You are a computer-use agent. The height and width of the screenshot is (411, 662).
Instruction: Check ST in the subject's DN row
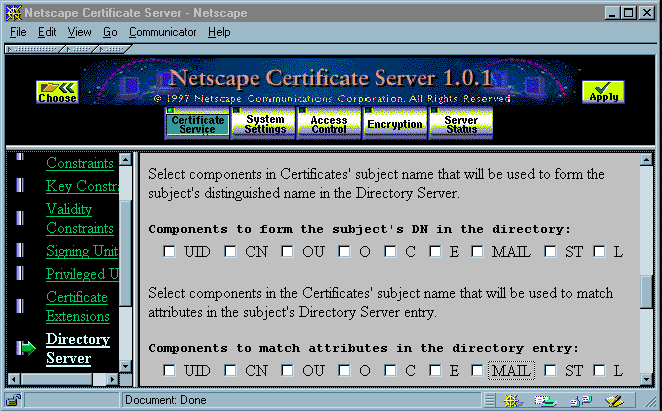click(x=550, y=251)
